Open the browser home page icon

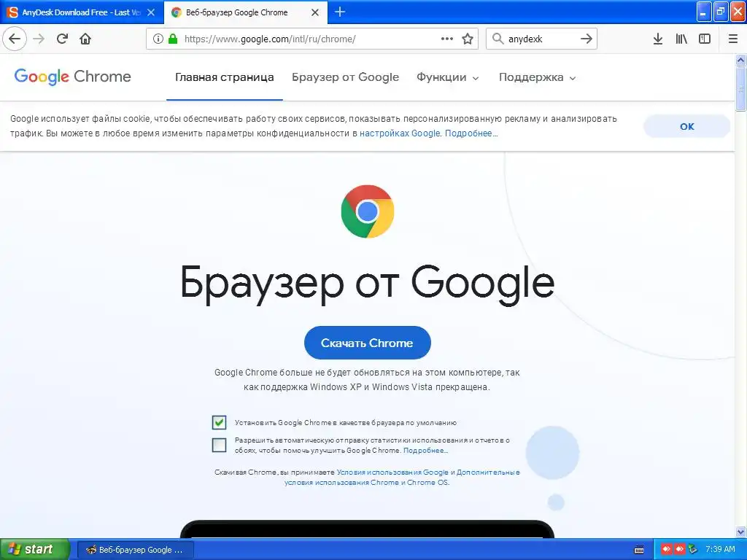[85, 39]
